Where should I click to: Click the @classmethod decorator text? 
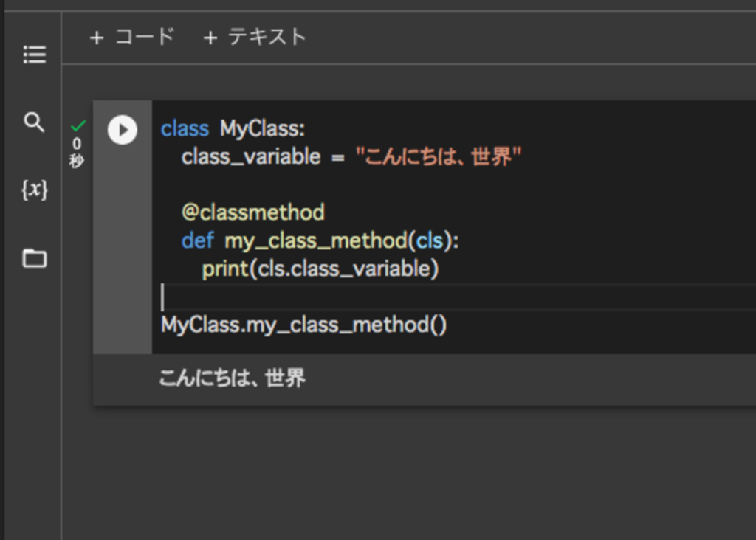click(x=252, y=213)
